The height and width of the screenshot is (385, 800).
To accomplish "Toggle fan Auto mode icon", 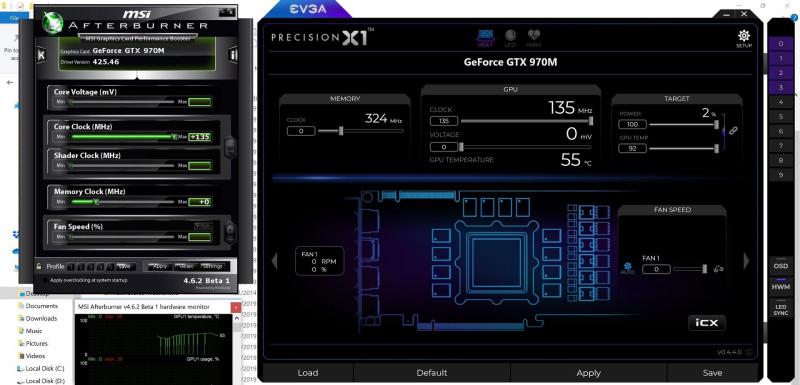I will click(628, 268).
